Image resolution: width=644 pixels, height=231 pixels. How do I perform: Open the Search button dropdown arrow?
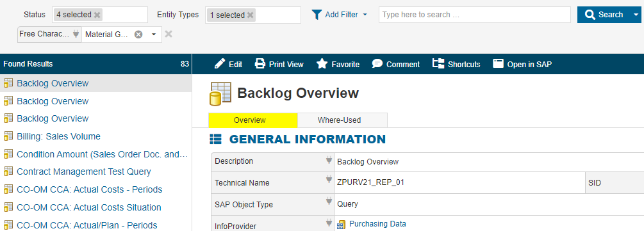(636, 15)
